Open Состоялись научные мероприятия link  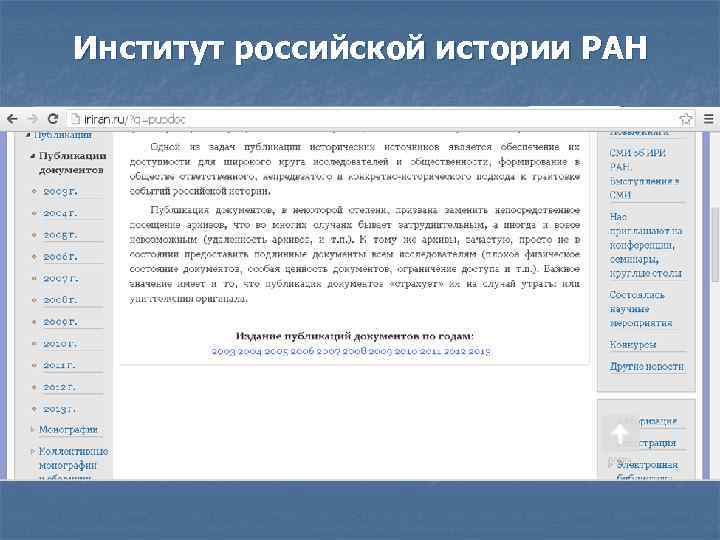coord(641,309)
